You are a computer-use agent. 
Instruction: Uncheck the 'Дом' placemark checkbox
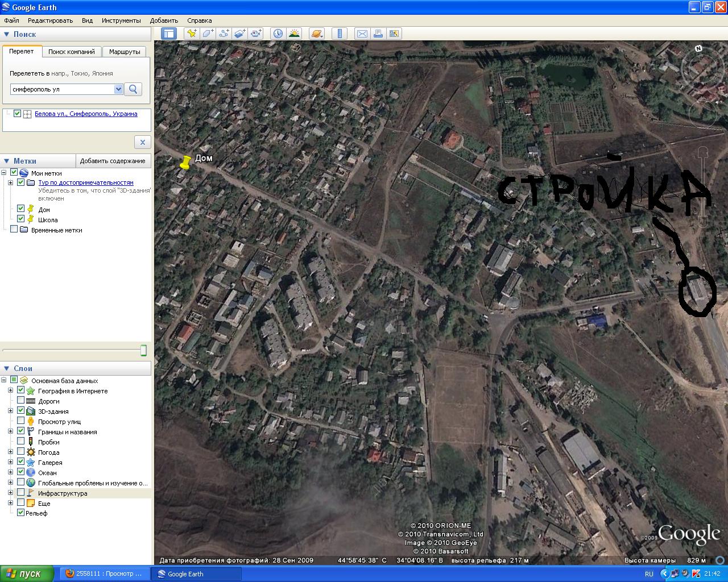coord(20,209)
